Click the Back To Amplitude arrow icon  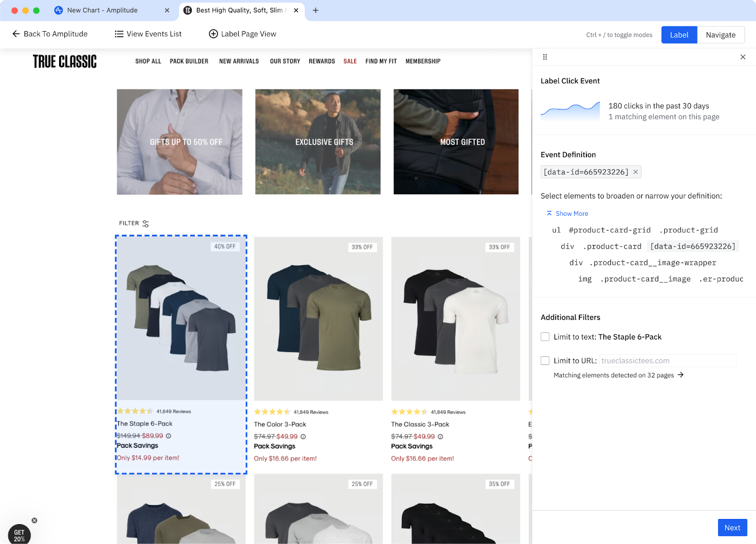tap(16, 34)
